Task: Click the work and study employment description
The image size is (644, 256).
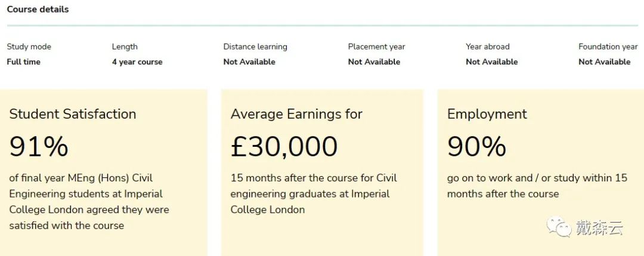Action: point(537,186)
